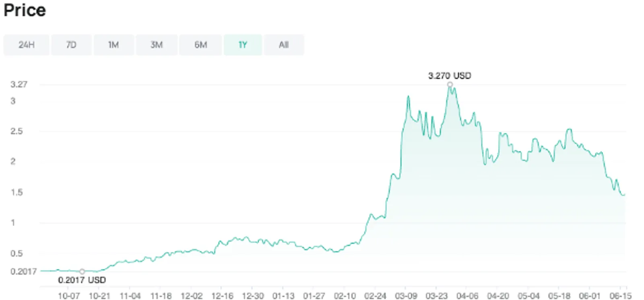Click the 02-24 date axis label
The width and height of the screenshot is (644, 300).
[x=375, y=296]
